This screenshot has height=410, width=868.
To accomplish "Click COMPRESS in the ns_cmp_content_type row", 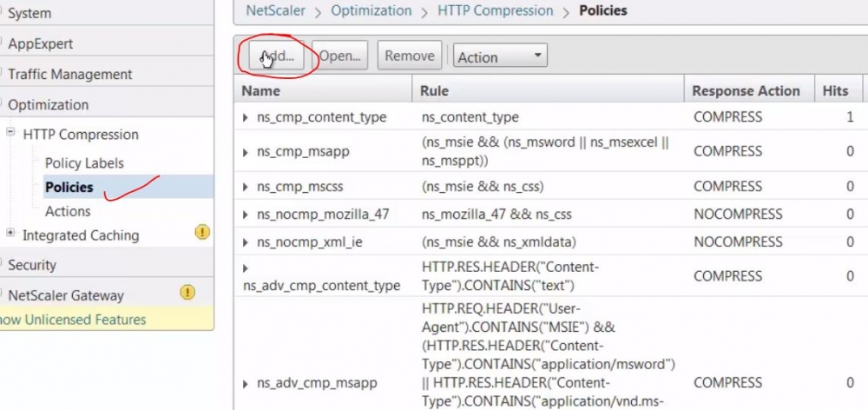I will click(x=727, y=117).
